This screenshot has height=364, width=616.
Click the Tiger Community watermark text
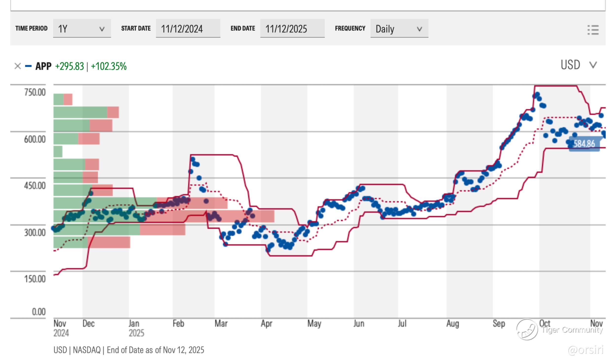pyautogui.click(x=572, y=330)
